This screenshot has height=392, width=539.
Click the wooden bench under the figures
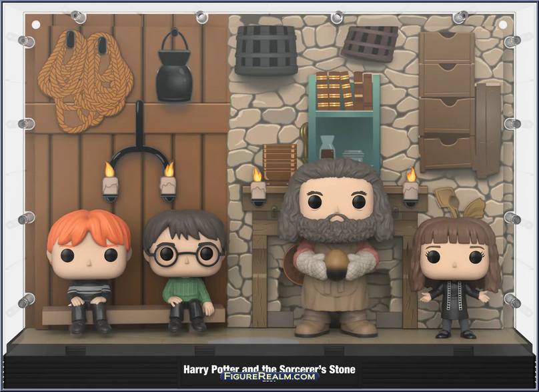(x=133, y=315)
